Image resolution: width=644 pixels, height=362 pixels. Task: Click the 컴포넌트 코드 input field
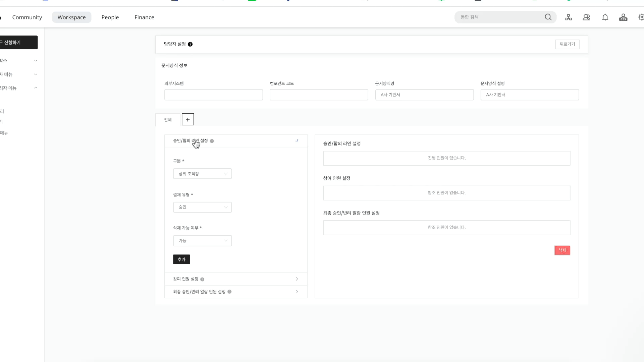click(319, 95)
